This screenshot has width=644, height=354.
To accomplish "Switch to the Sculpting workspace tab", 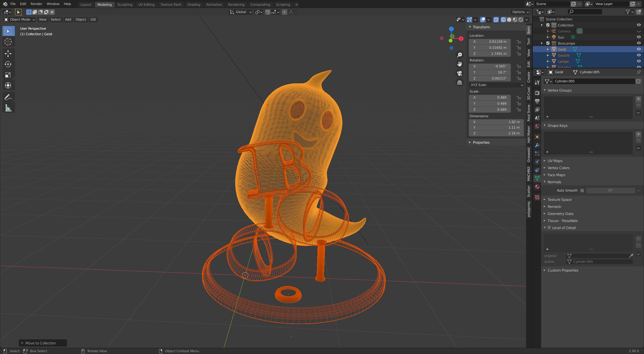I will pos(125,5).
